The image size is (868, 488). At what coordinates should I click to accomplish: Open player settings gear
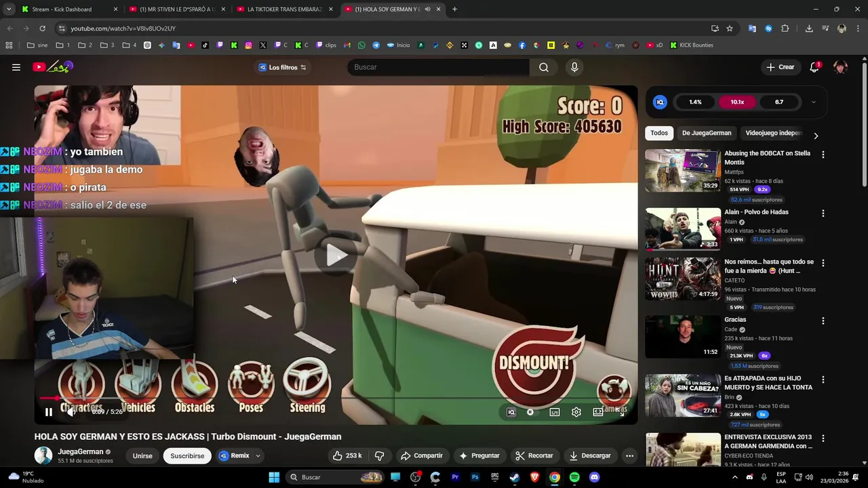[576, 412]
